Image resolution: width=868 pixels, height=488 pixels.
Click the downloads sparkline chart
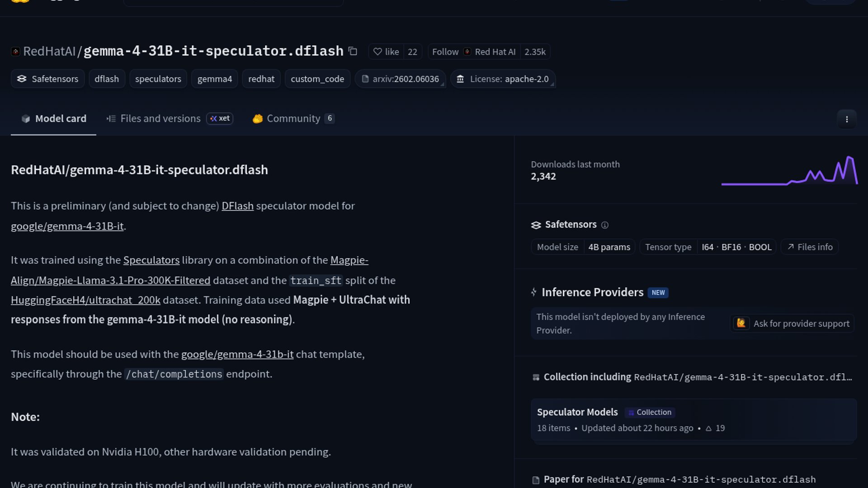[x=789, y=170]
